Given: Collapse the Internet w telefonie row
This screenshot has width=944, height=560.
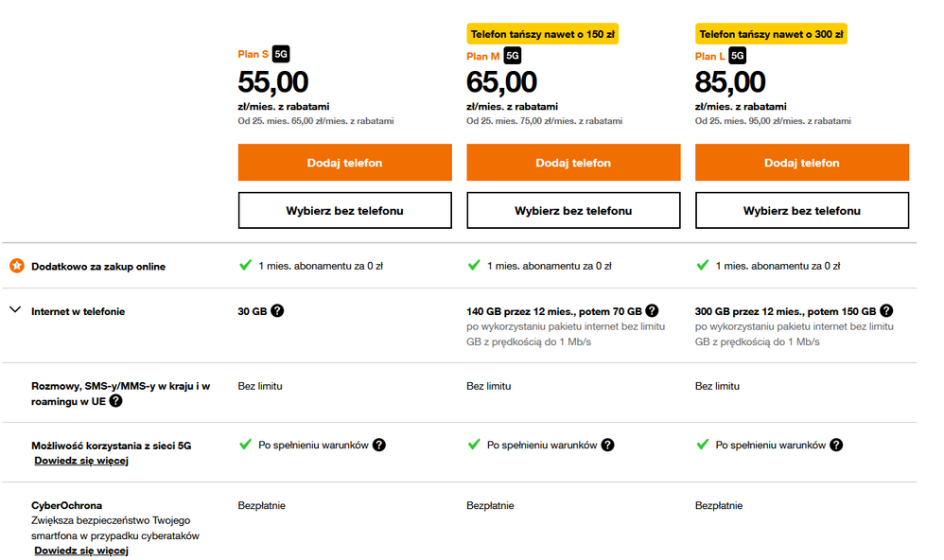Looking at the screenshot, I should (x=15, y=310).
